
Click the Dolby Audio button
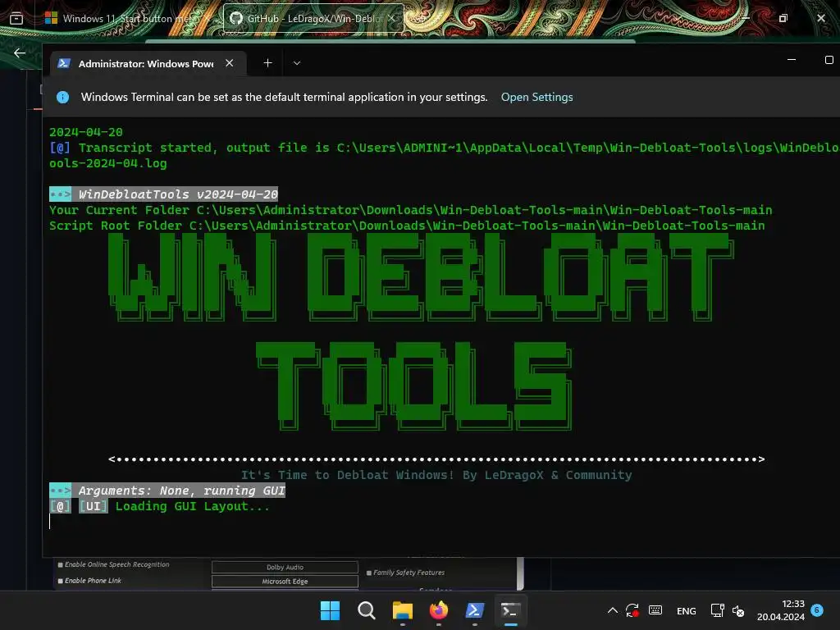(285, 568)
